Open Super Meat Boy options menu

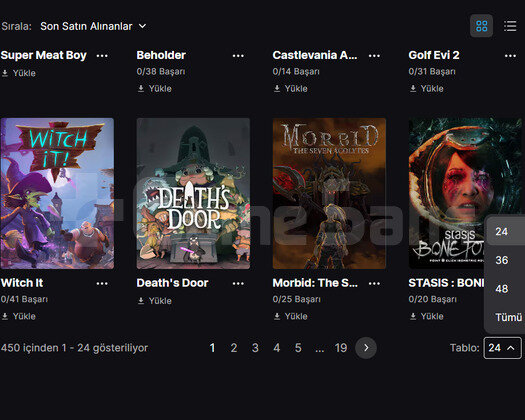(102, 56)
